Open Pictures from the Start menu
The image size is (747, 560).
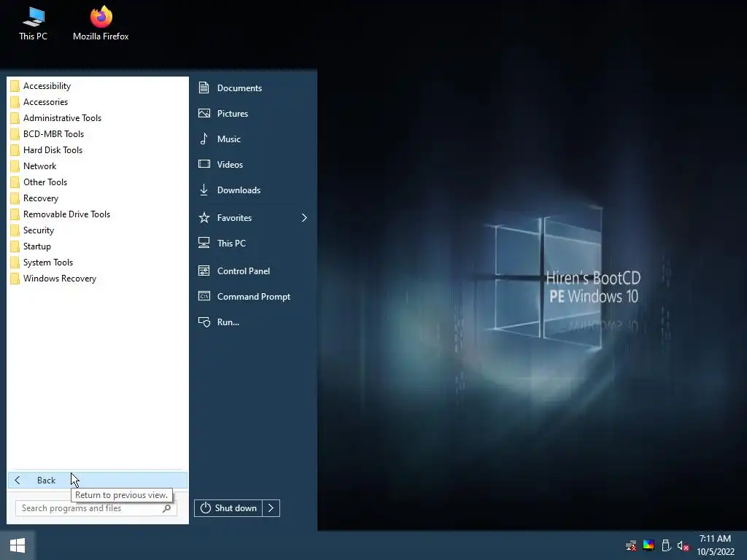(x=253, y=113)
